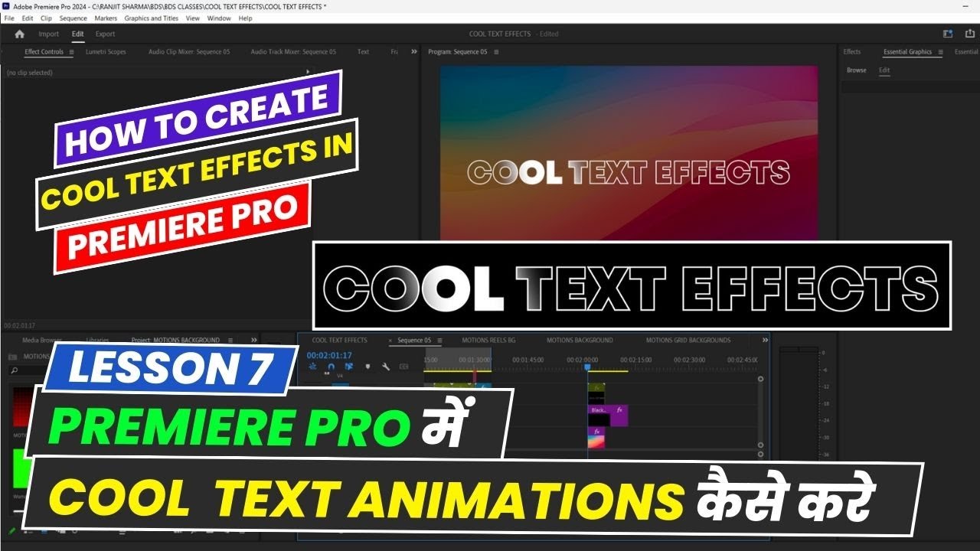
Task: Show more Project panel tabs chevron
Action: pos(255,340)
